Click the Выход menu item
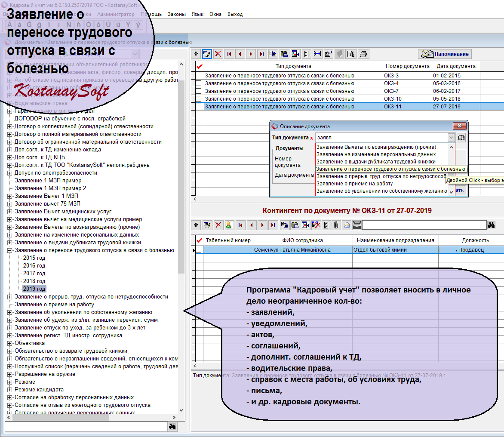The height and width of the screenshot is (437, 504). point(235,14)
